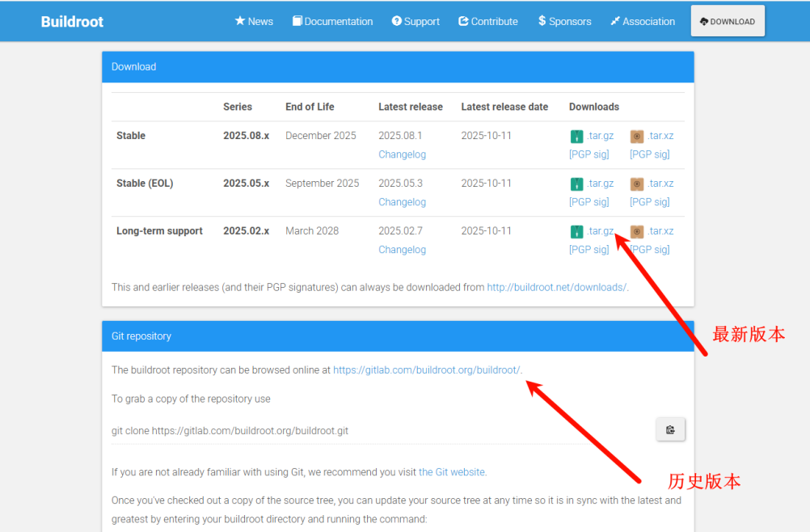Open the gitlab.com buildroot repository link
The height and width of the screenshot is (532, 810).
(426, 369)
